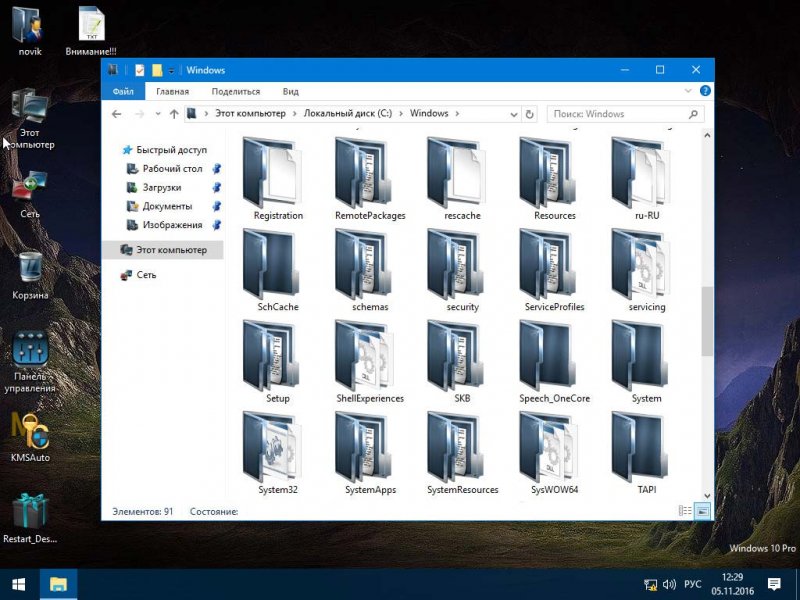Select the TAPI folder icon
The image size is (800, 600).
641,447
